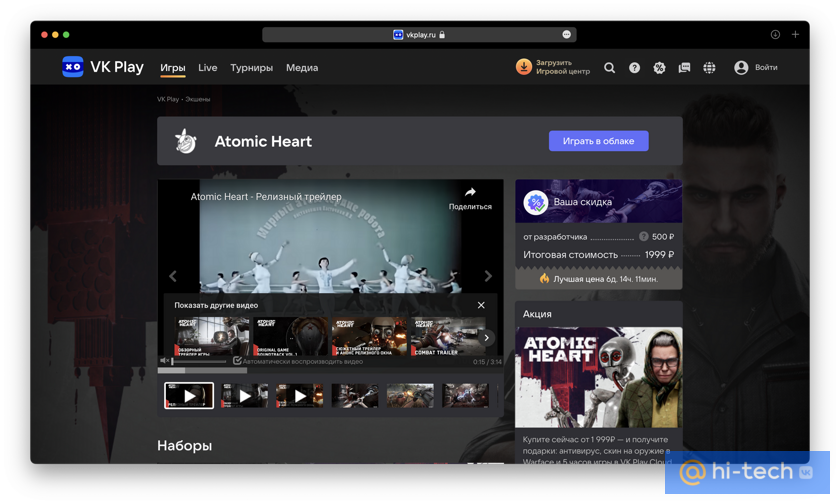Go to next video with right arrow

(488, 276)
